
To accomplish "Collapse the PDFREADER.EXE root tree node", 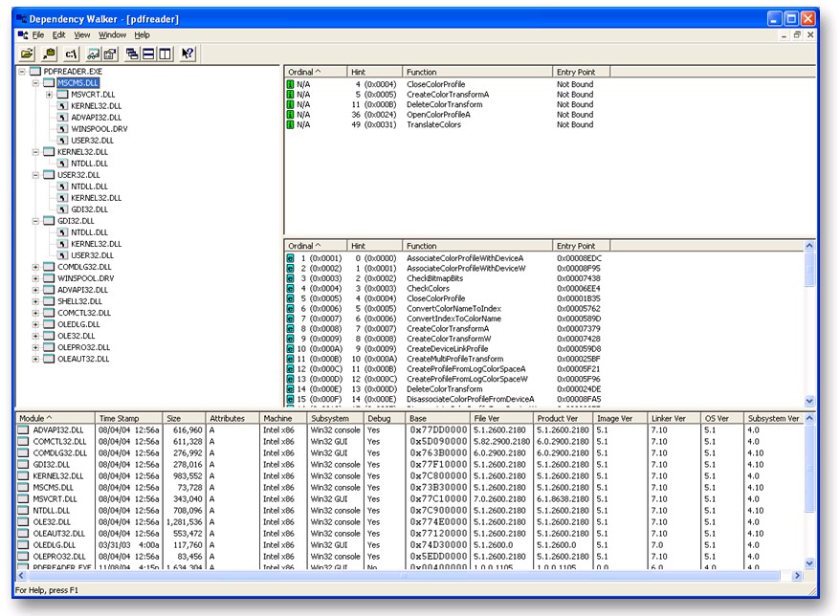I will (x=22, y=71).
